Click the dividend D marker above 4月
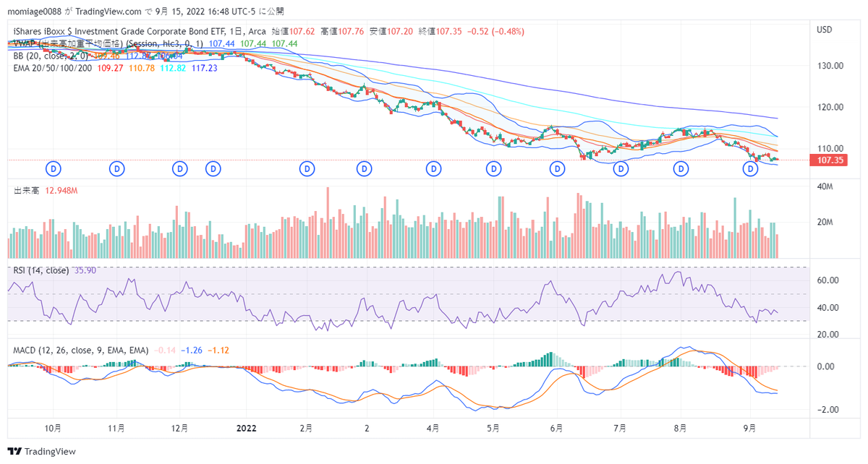The width and height of the screenshot is (868, 464). pos(433,169)
